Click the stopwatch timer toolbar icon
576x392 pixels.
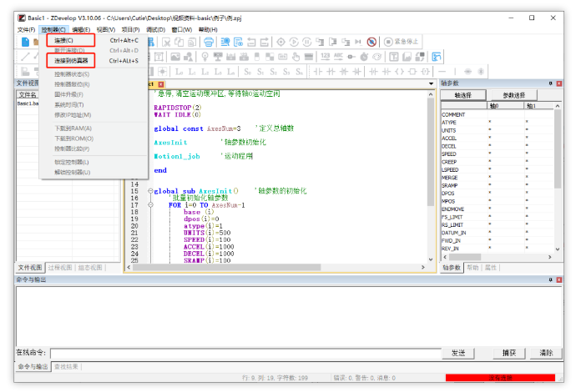tap(364, 57)
